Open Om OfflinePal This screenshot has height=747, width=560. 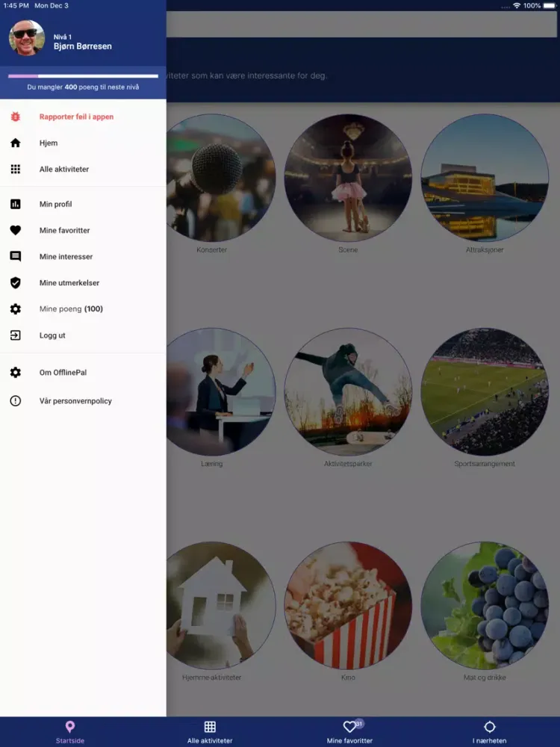pos(83,373)
